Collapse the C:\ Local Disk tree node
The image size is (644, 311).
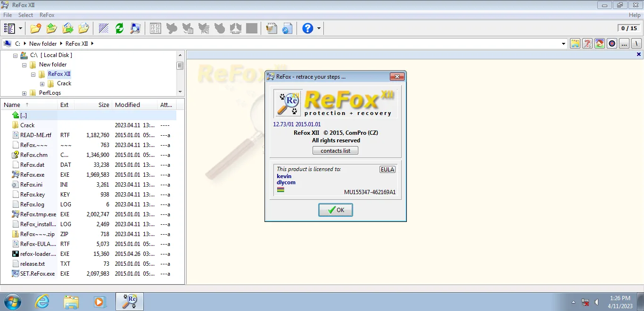pos(16,55)
